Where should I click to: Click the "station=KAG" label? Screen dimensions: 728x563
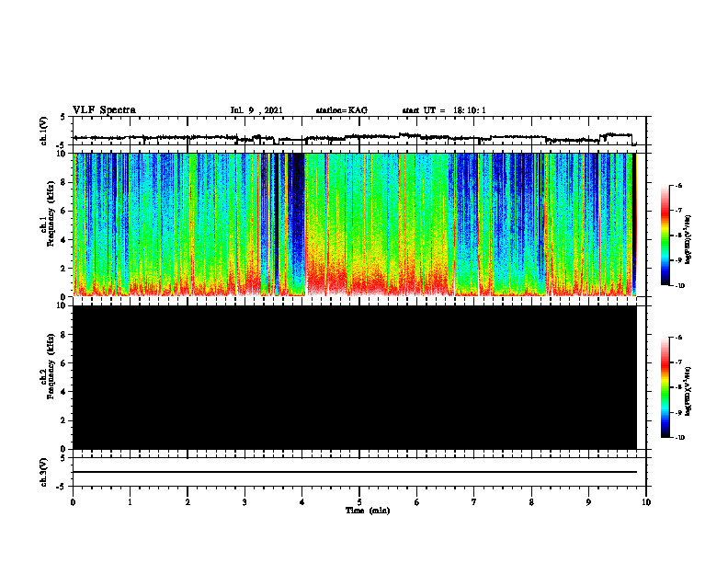pos(342,110)
